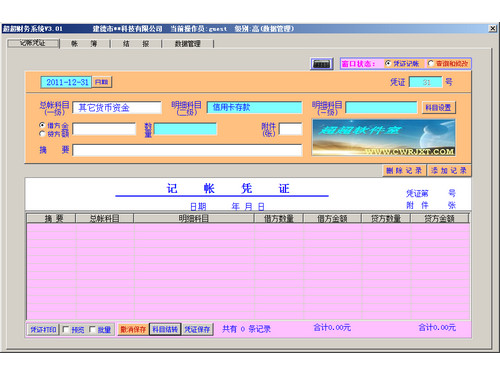
Task: Click the 日期 date picker button
Action: click(x=102, y=82)
